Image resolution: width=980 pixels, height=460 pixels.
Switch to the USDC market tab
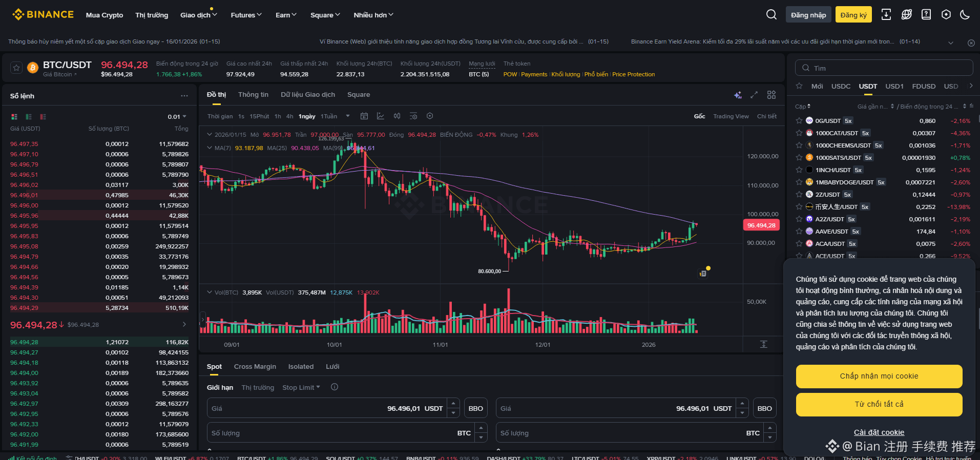pyautogui.click(x=841, y=86)
